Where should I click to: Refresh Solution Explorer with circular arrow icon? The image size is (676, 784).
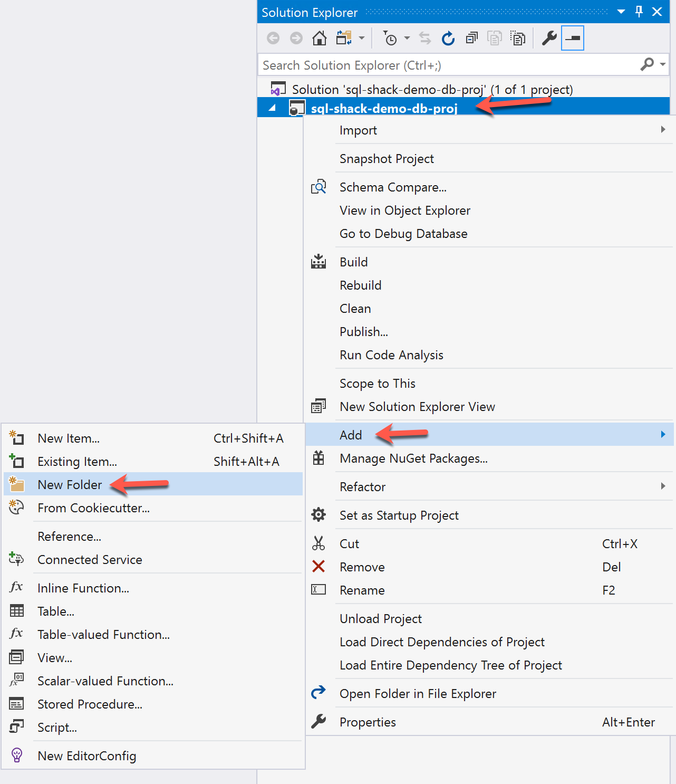(x=448, y=37)
